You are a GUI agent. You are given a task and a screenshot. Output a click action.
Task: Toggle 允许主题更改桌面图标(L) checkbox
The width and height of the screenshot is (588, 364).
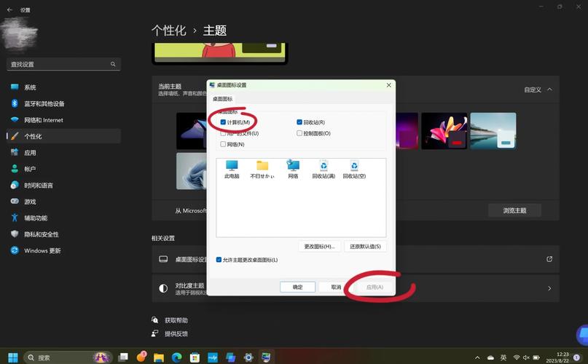pos(219,259)
